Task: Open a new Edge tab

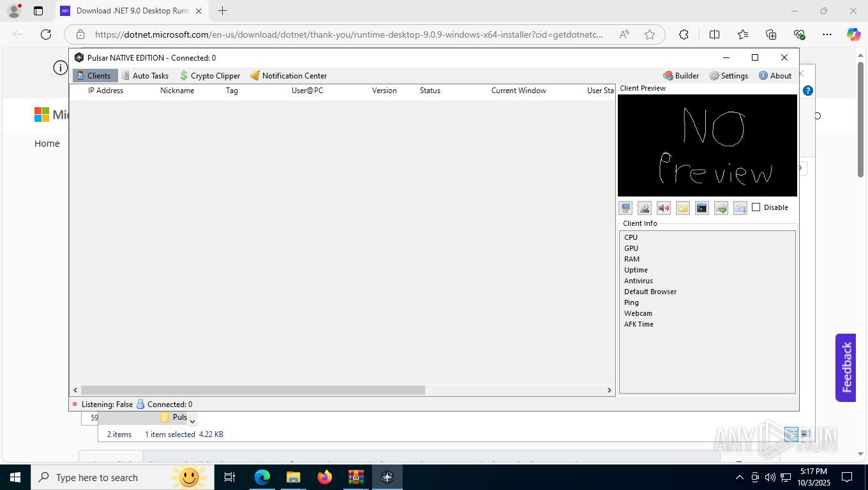Action: click(222, 11)
